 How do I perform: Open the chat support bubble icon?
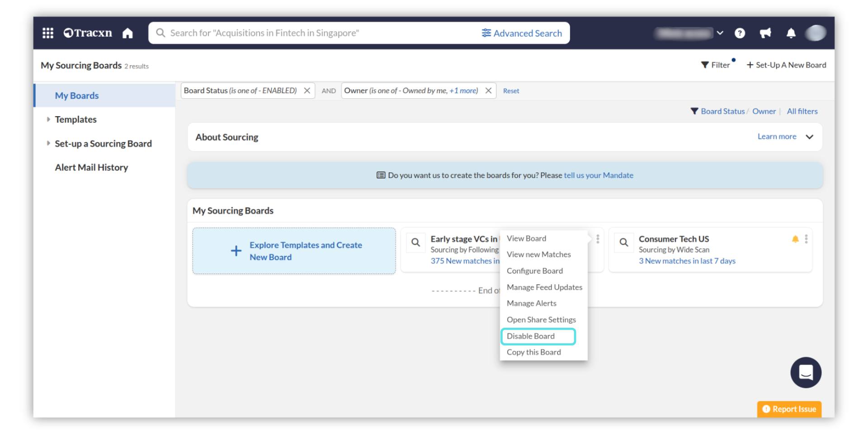pyautogui.click(x=806, y=373)
